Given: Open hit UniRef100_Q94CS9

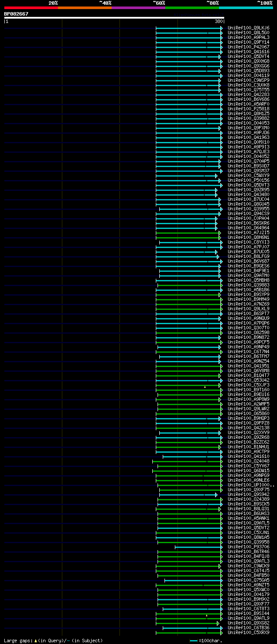Looking at the screenshot, I should coord(248,214).
